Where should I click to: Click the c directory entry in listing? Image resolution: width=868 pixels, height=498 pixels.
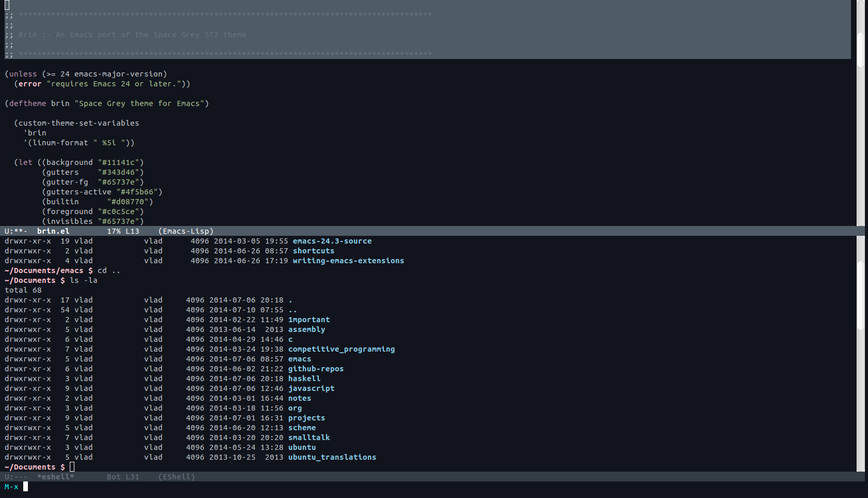(x=290, y=339)
